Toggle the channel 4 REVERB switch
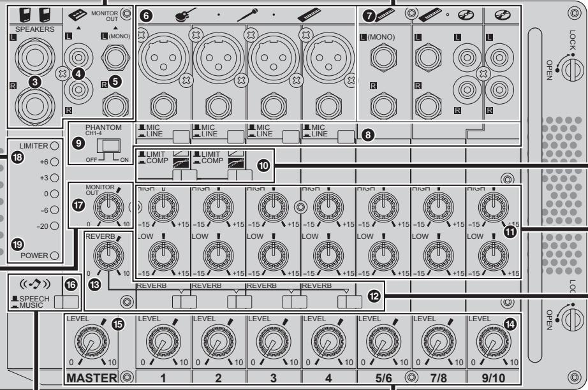This screenshot has width=588, height=390. point(350,302)
